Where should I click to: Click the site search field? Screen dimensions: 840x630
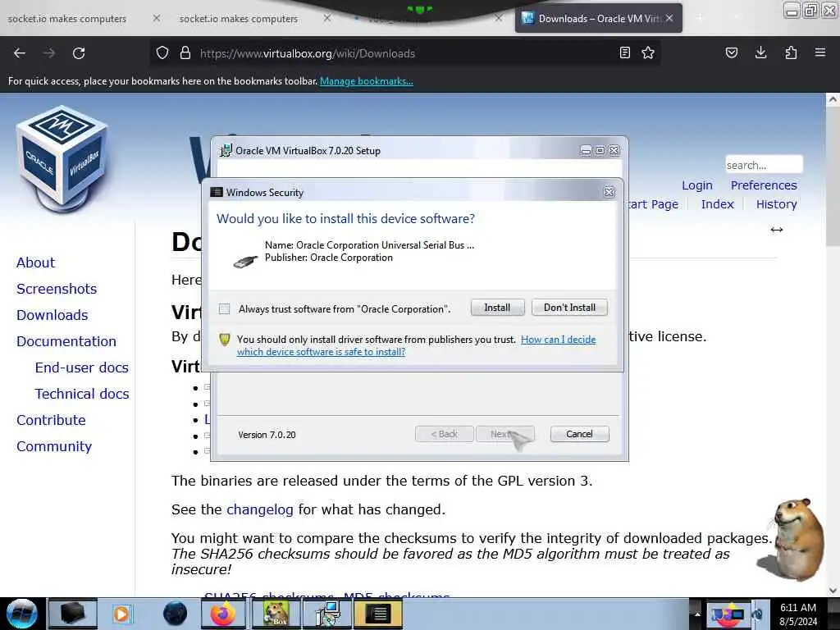click(764, 165)
